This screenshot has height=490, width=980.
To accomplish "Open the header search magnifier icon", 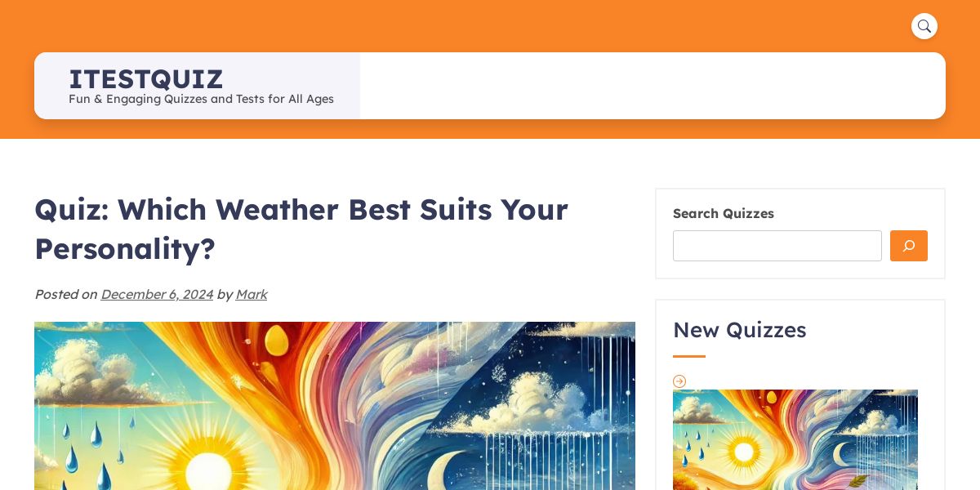I will click(924, 26).
